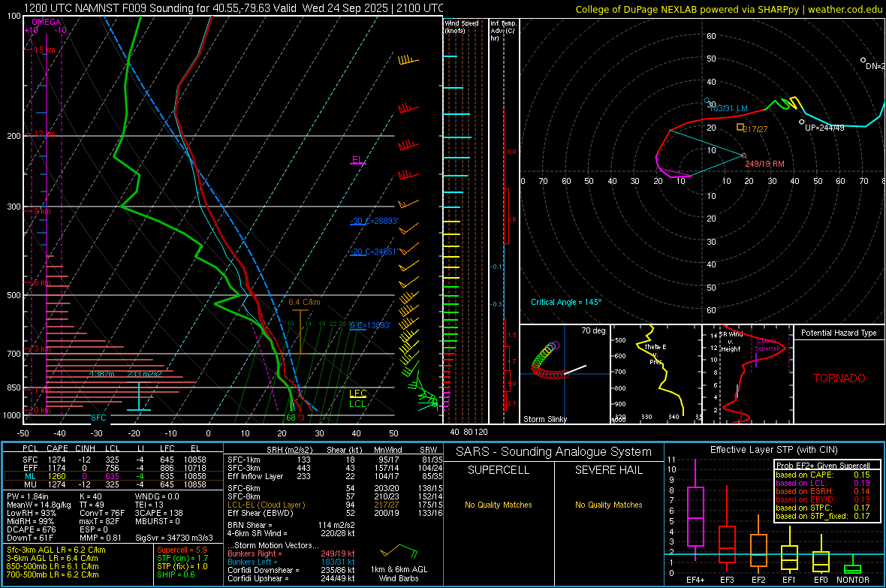Click the Sfc-3km AGL LR value
Image resolution: width=886 pixels, height=588 pixels.
pos(56,550)
